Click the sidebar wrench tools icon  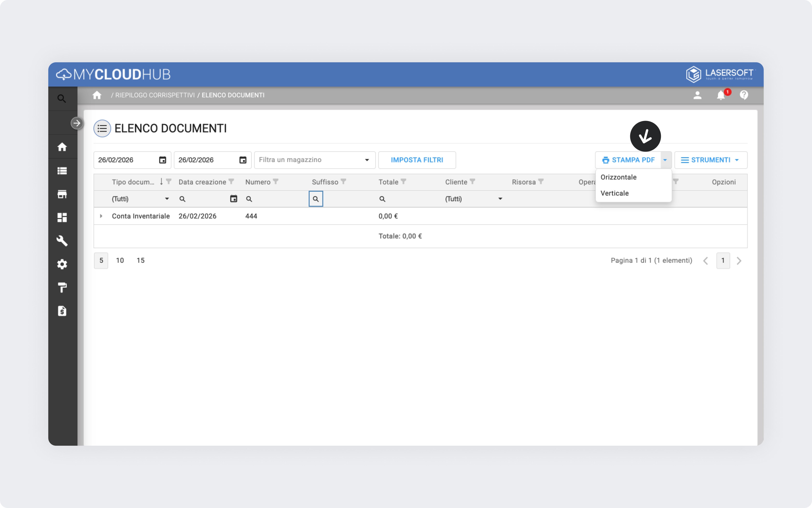pos(62,241)
